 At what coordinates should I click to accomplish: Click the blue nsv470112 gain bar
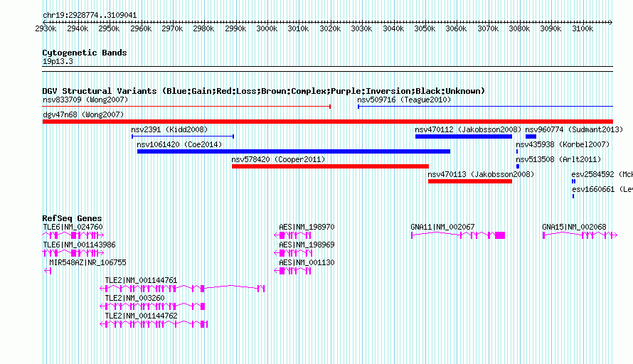pos(464,136)
